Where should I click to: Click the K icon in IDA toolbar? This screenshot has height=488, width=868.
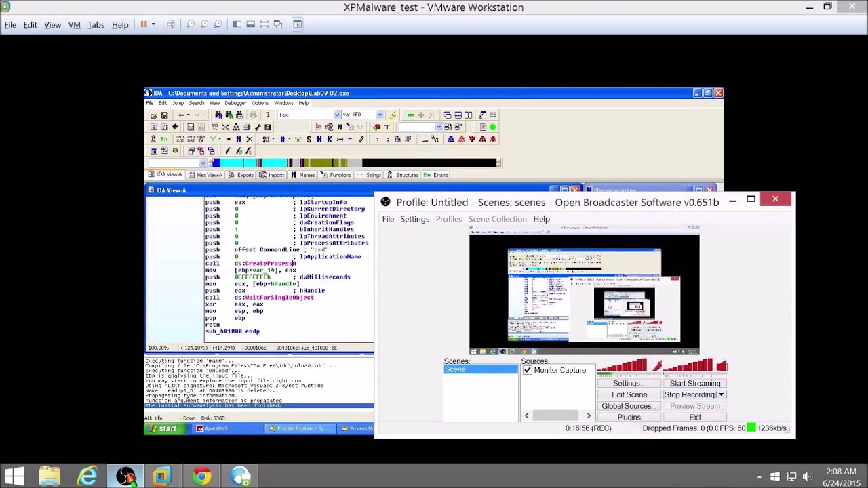coord(330,139)
